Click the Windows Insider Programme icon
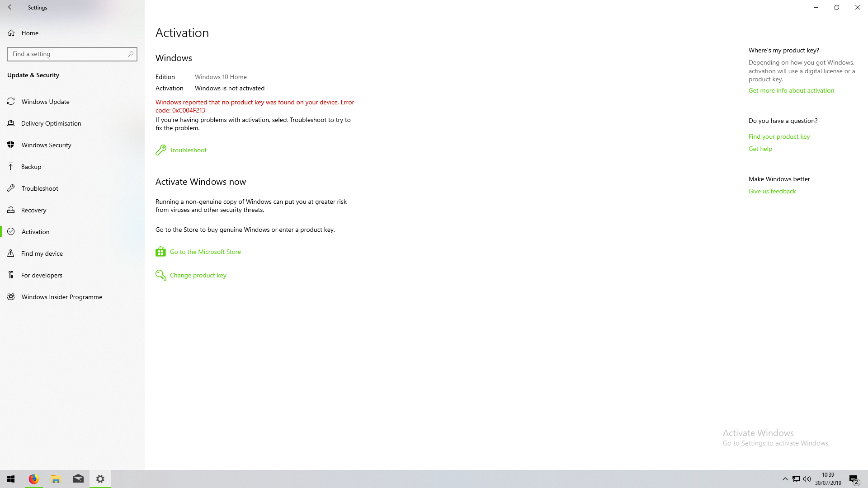 [x=11, y=297]
